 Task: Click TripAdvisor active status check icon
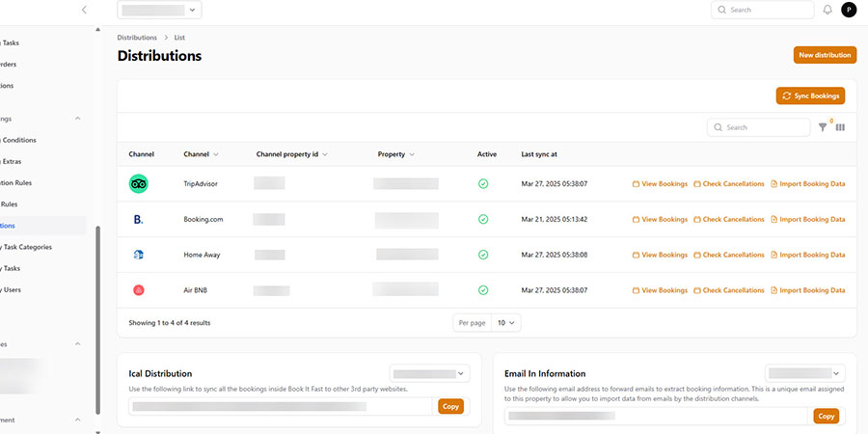[x=483, y=184]
